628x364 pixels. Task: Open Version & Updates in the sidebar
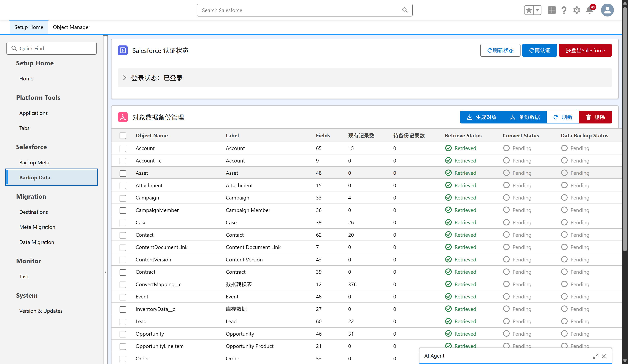41,311
